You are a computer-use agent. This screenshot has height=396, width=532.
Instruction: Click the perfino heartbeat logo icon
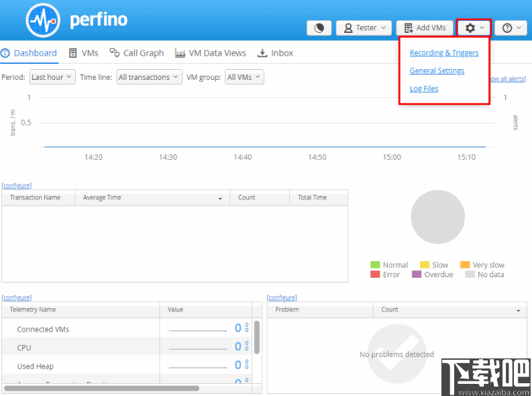tap(43, 20)
